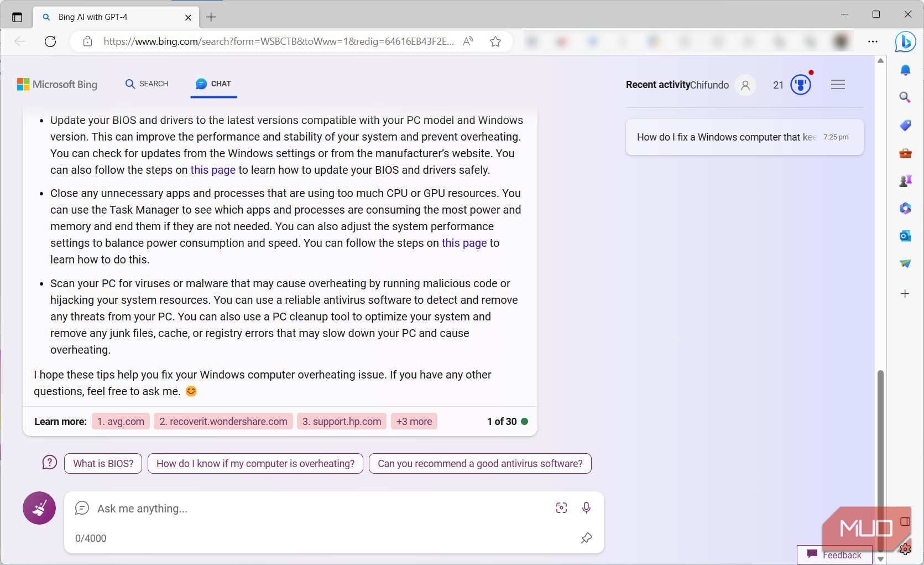Open visual search from the chat input

561,507
